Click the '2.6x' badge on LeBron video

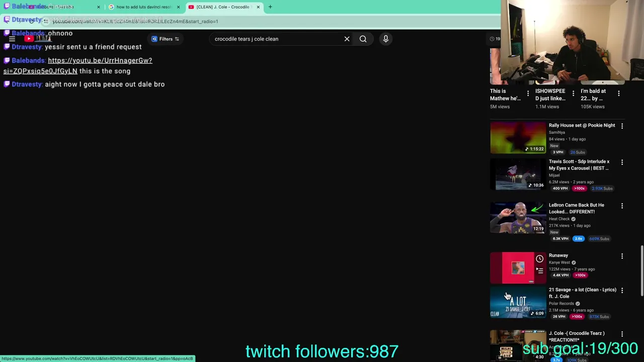[579, 239]
